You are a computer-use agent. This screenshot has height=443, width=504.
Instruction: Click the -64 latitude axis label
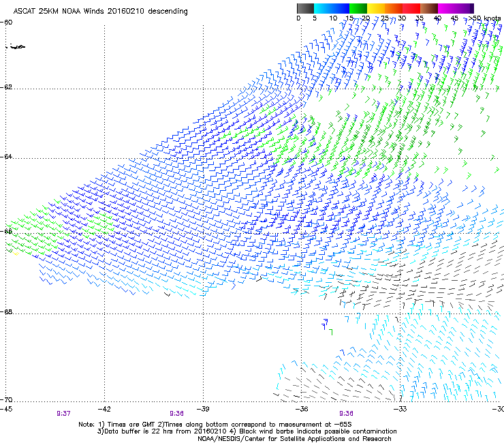pos(6,157)
